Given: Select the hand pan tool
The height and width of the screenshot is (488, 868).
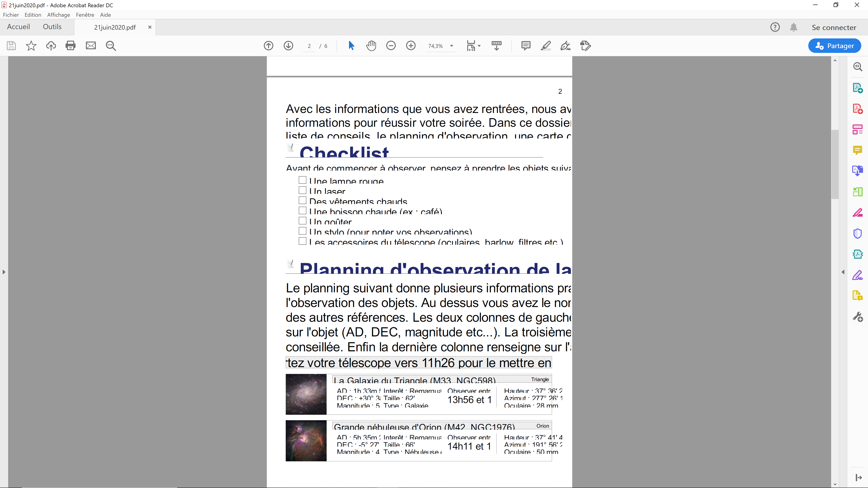Looking at the screenshot, I should pyautogui.click(x=371, y=45).
